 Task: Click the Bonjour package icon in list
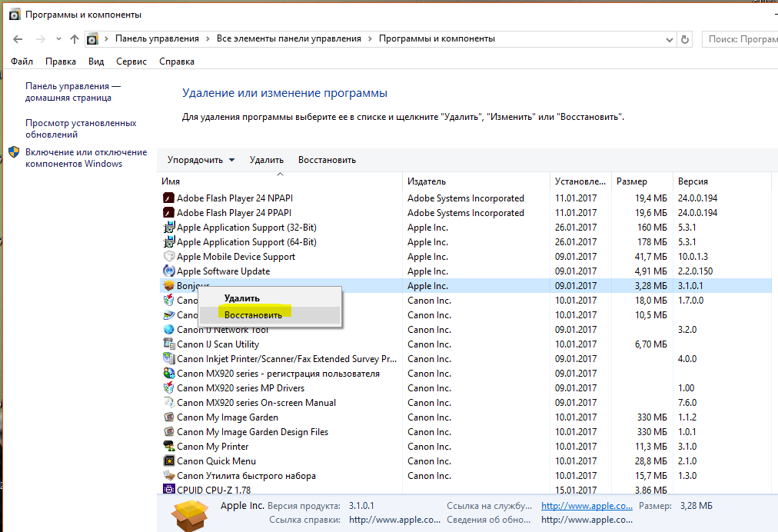[x=168, y=286]
